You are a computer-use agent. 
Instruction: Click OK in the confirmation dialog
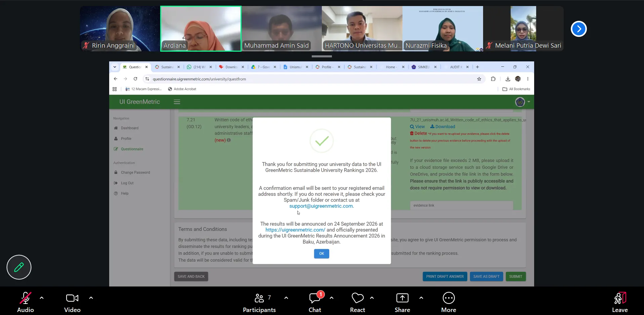(321, 254)
